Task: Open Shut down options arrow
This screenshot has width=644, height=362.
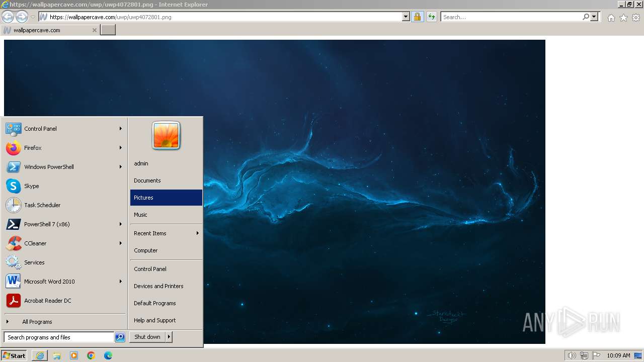Action: [x=169, y=337]
